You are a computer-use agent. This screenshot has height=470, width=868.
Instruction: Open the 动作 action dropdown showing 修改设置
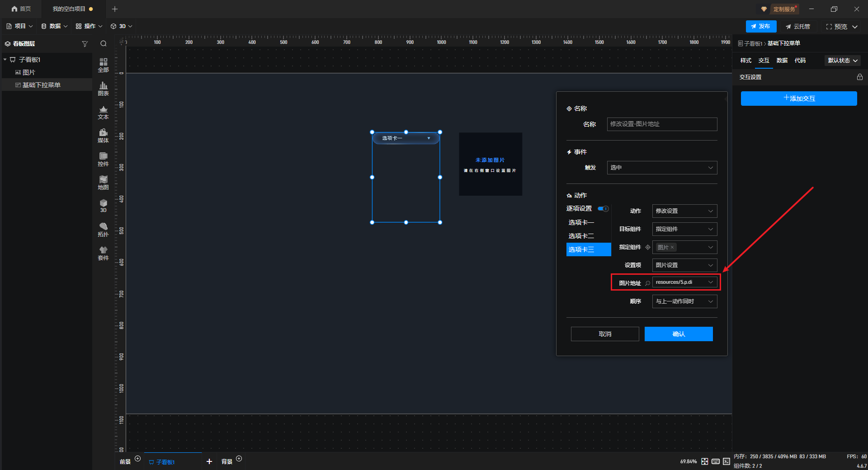point(684,211)
